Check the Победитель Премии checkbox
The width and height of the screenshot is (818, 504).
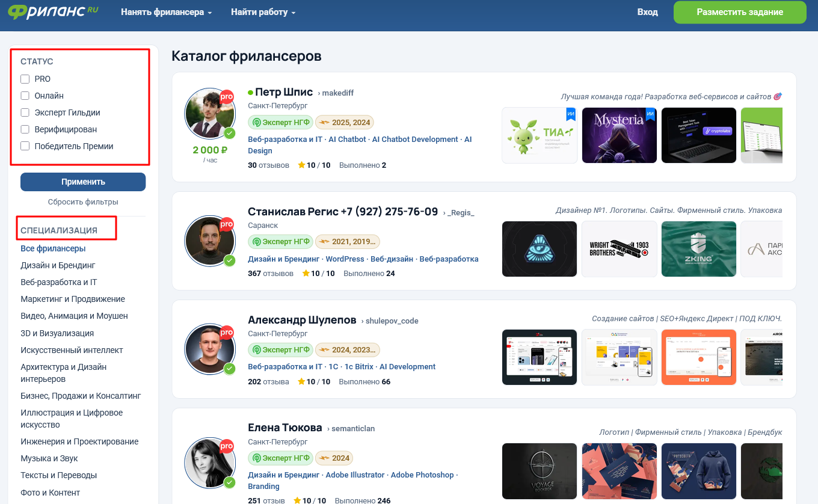25,146
